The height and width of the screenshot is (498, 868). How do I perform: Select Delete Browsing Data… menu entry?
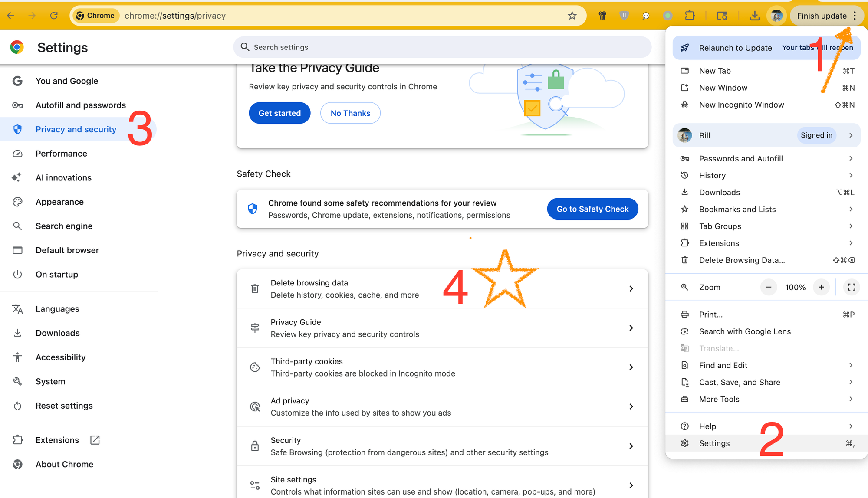tap(766, 260)
